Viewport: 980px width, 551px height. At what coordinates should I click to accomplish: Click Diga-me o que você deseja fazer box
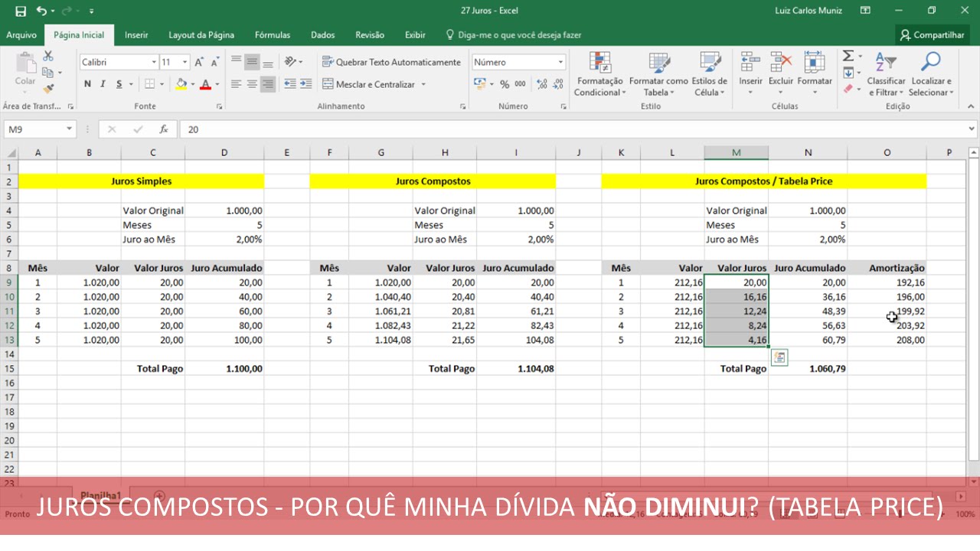(513, 34)
